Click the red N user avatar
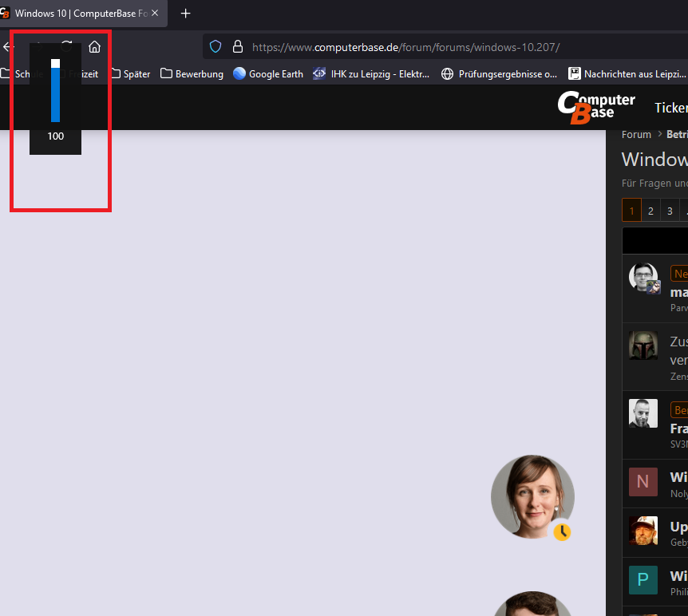The image size is (688, 616). point(643,482)
